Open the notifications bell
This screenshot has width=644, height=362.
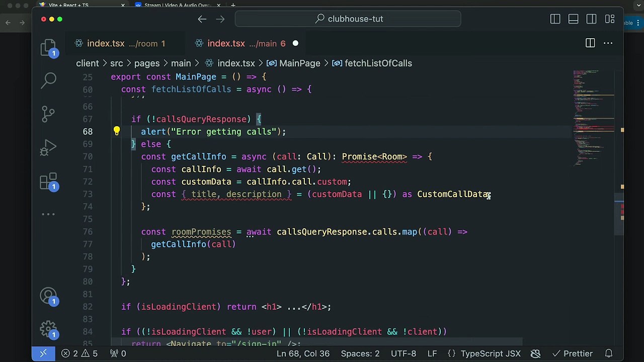609,353
